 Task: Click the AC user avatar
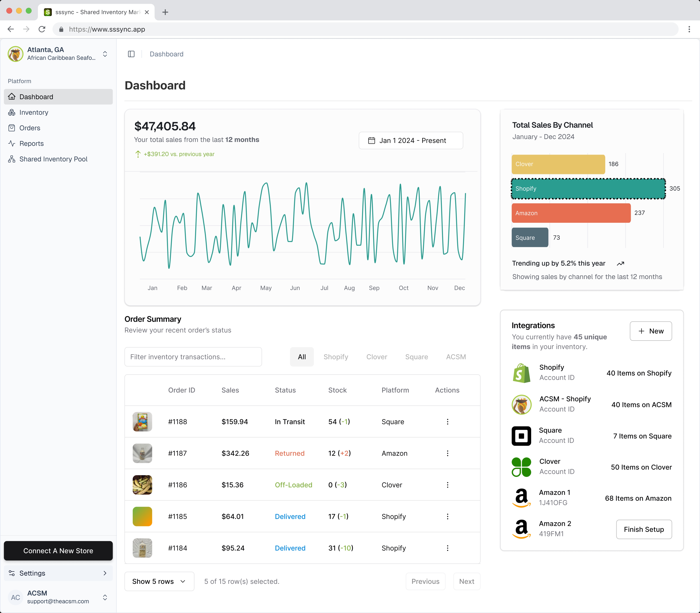click(15, 597)
